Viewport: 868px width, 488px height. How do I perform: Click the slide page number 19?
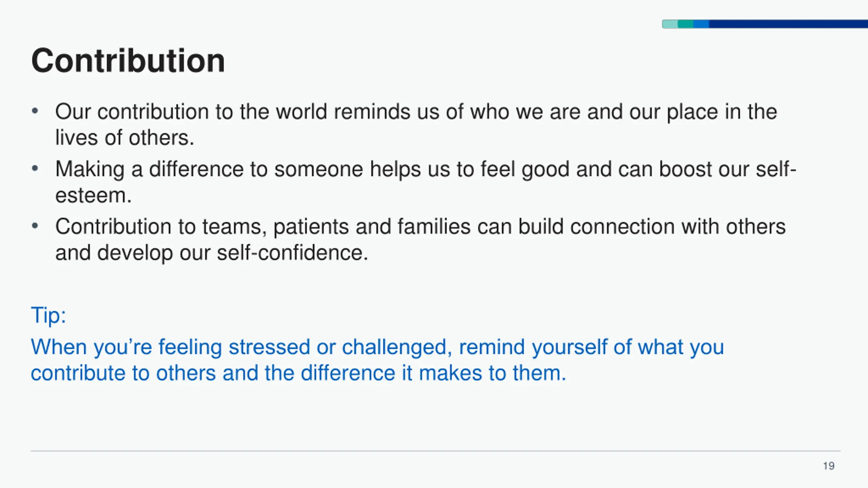[829, 466]
